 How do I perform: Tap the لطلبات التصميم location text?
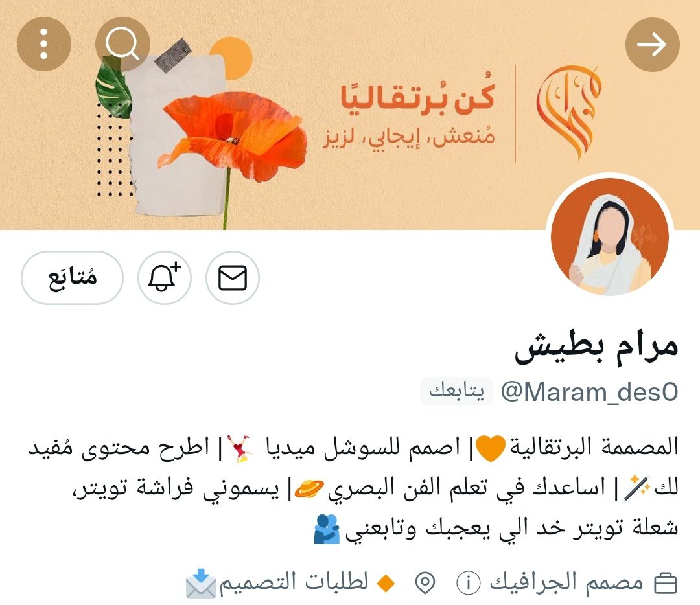(294, 582)
